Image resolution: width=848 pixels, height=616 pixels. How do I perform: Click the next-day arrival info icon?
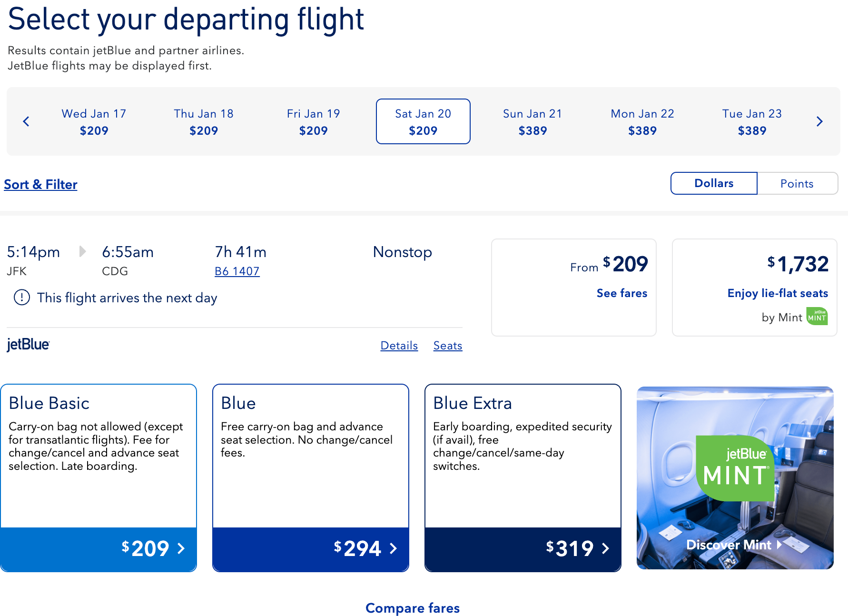pyautogui.click(x=22, y=298)
